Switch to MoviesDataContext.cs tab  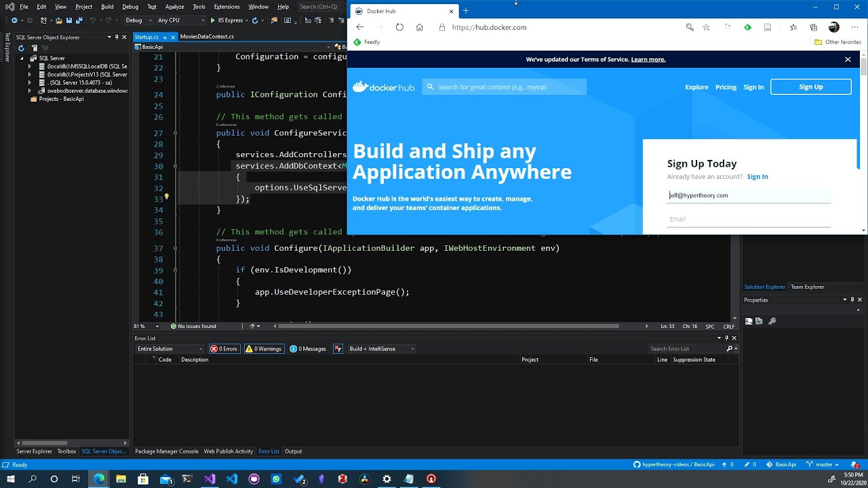coord(207,37)
